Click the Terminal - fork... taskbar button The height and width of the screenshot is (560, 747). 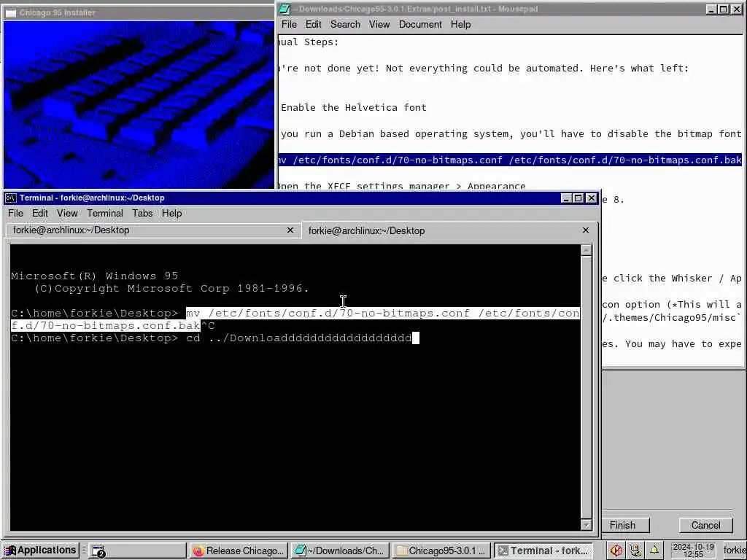tap(543, 551)
